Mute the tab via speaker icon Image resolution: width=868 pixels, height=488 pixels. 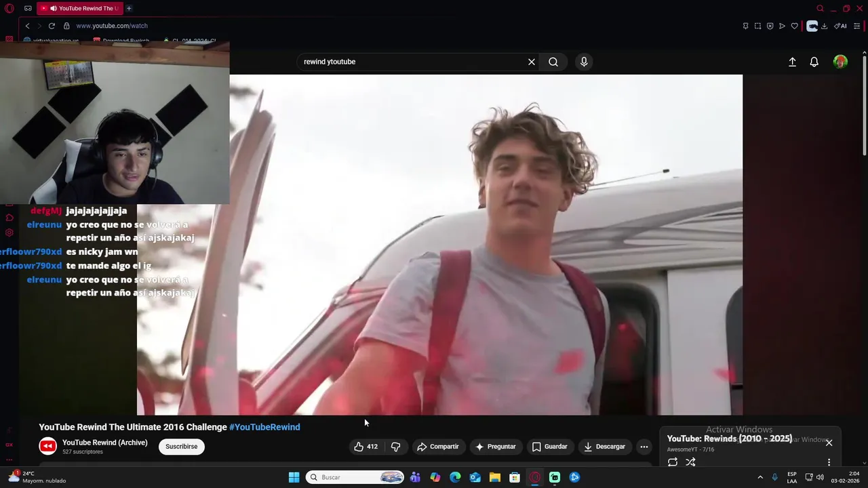[53, 8]
